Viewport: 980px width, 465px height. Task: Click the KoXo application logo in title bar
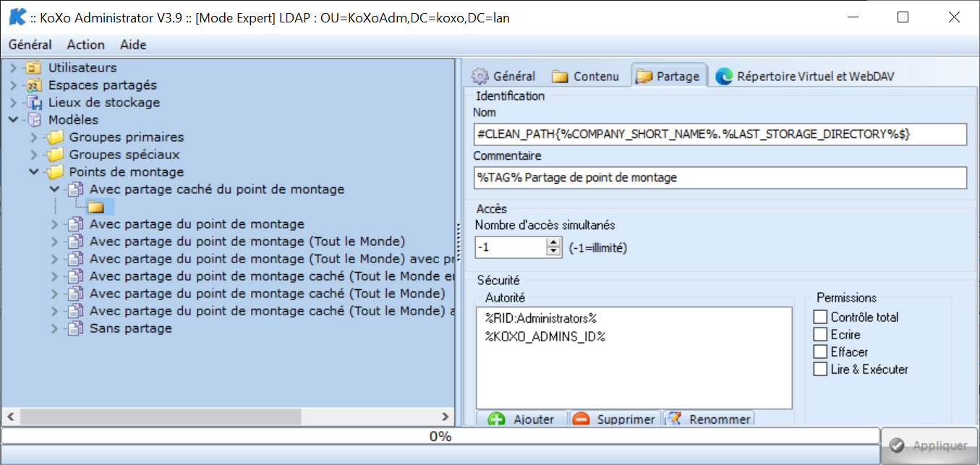coord(17,18)
